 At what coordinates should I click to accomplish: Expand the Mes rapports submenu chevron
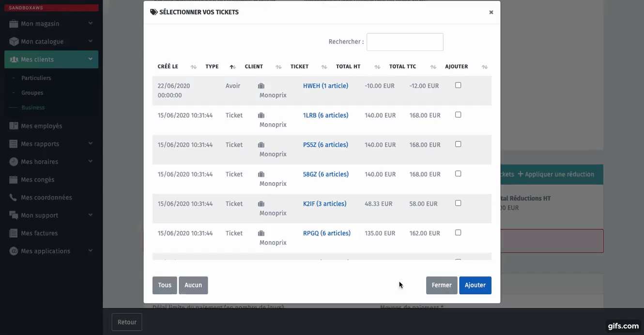91,143
